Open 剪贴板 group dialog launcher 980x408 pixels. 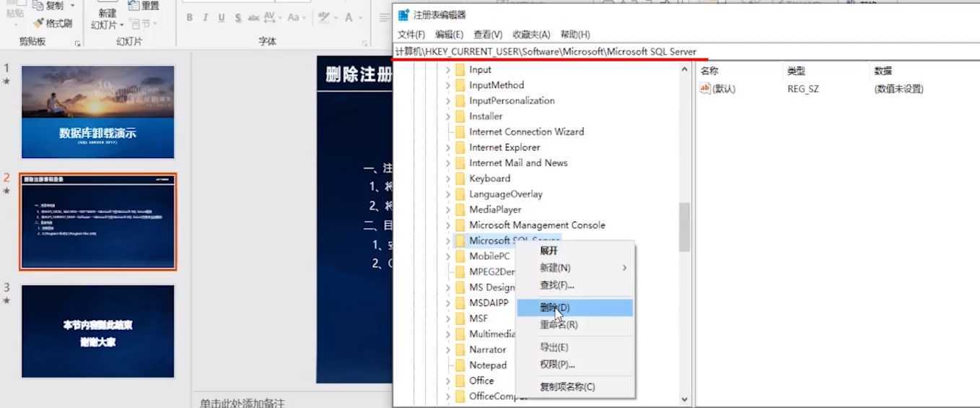[x=77, y=44]
